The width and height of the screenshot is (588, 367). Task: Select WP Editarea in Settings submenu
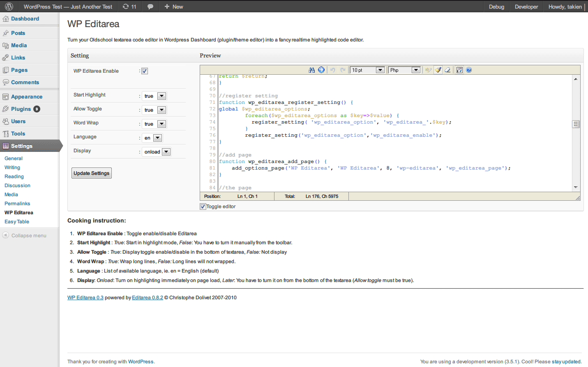click(19, 213)
